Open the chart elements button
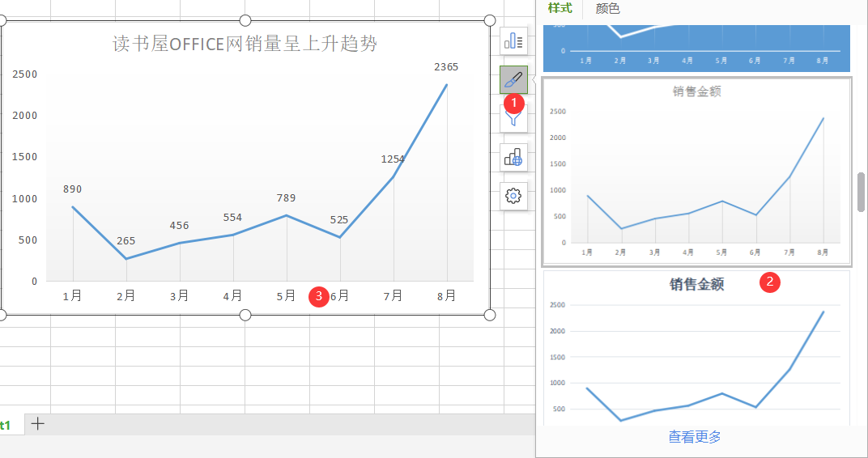This screenshot has width=868, height=458. 513,40
